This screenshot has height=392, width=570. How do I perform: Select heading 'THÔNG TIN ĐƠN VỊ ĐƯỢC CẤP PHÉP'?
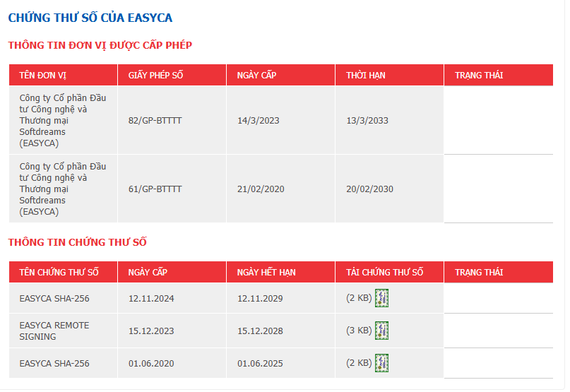coord(100,45)
